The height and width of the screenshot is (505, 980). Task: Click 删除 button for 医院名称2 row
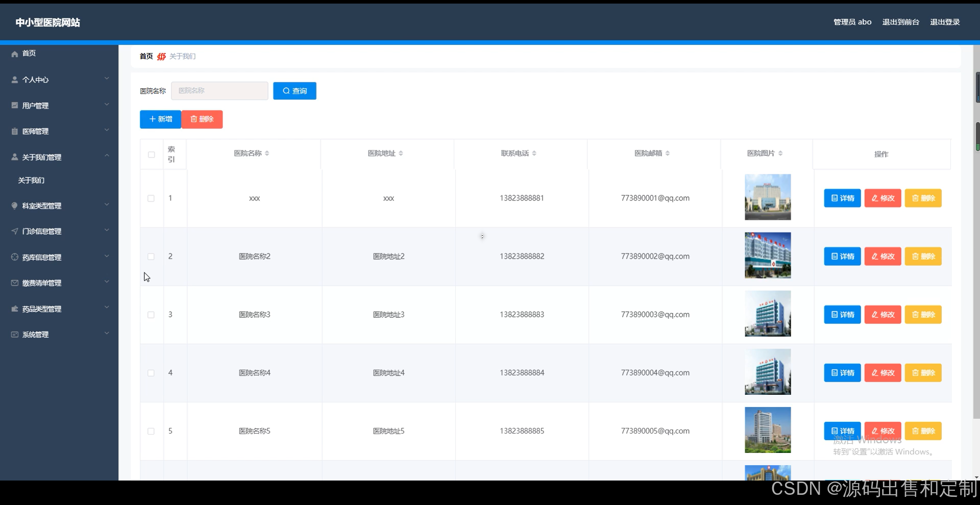pos(923,257)
